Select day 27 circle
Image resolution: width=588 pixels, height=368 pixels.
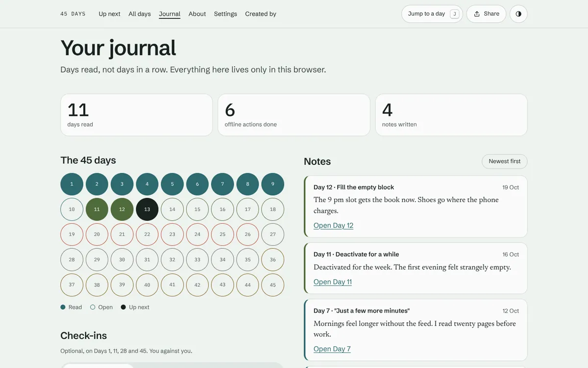tap(273, 235)
